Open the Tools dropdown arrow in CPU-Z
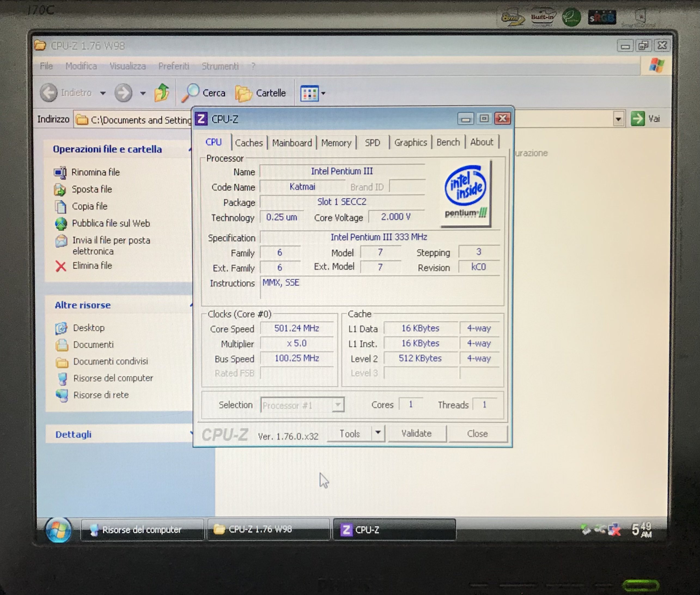Screen dimensions: 700x595 point(378,432)
